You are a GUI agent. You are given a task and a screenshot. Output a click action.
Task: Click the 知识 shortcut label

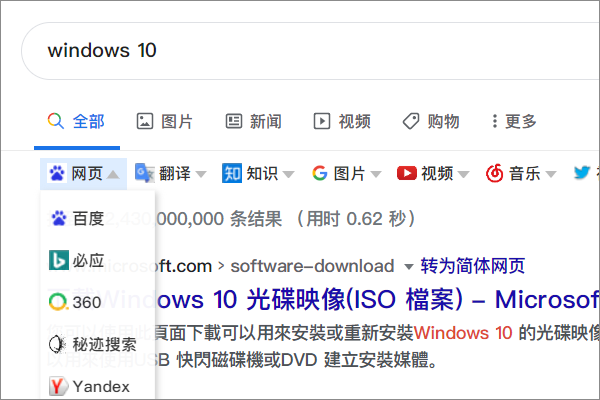click(262, 173)
